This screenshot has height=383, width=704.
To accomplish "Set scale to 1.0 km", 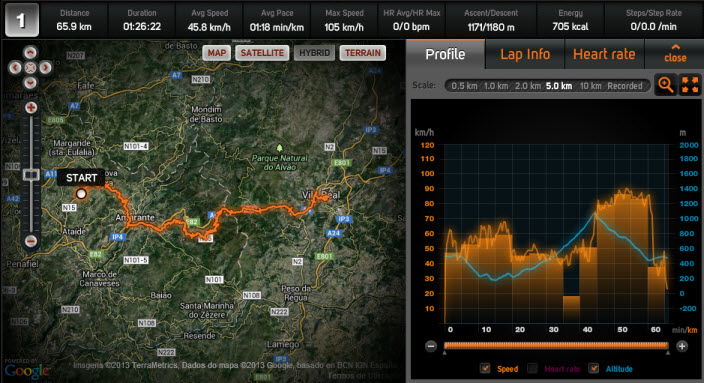I will pyautogui.click(x=496, y=86).
